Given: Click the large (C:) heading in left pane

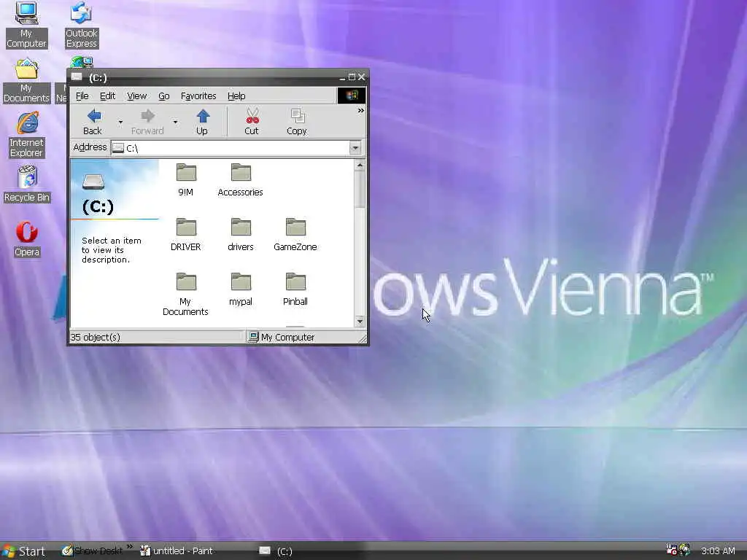Looking at the screenshot, I should 98,206.
